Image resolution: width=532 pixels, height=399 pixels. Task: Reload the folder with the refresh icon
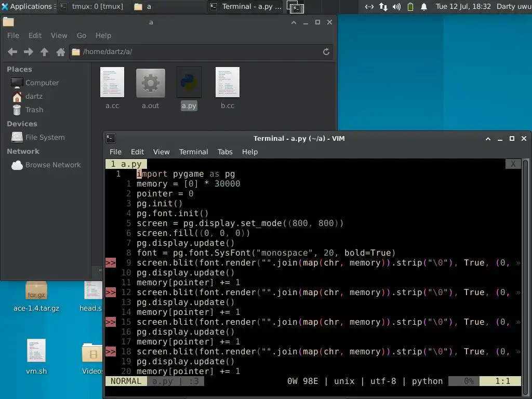[x=326, y=51]
